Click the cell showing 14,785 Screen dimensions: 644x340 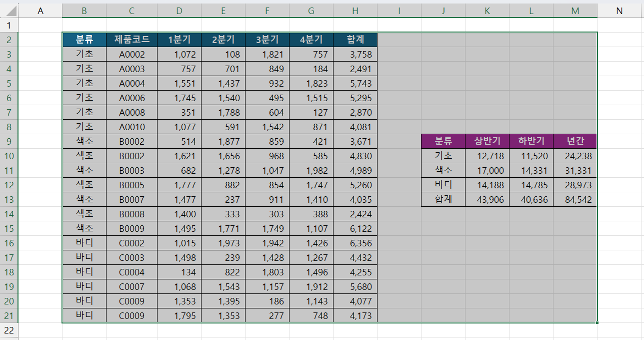pos(531,185)
